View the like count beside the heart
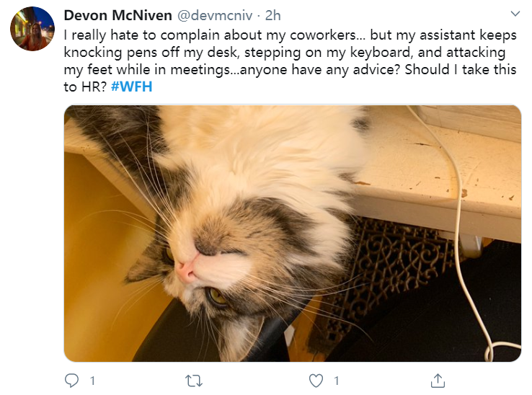Image resolution: width=532 pixels, height=395 pixels. pyautogui.click(x=336, y=381)
